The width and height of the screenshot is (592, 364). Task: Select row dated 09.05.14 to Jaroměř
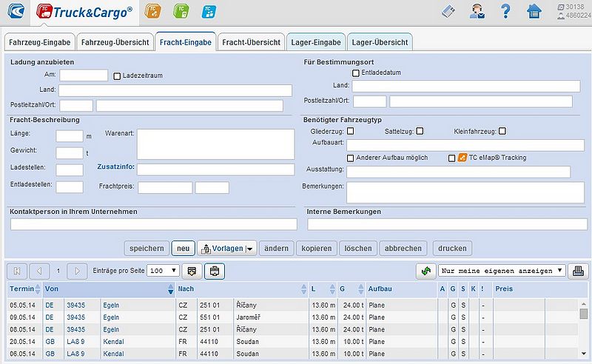click(x=292, y=317)
